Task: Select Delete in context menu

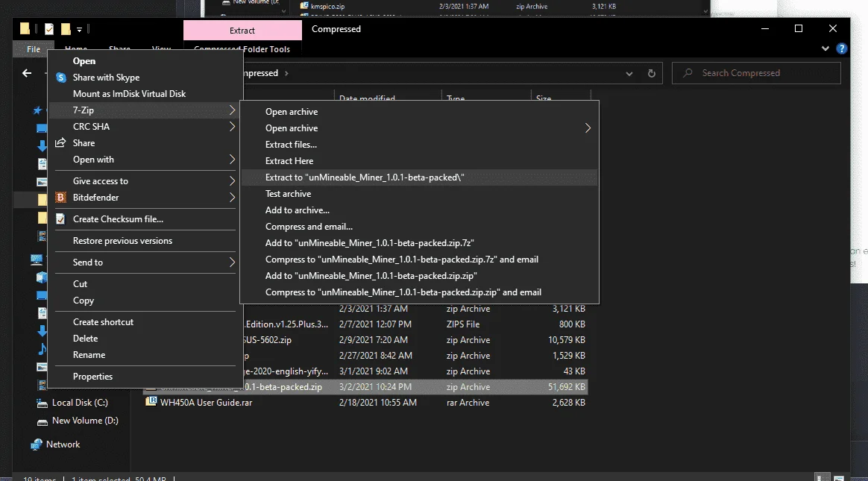Action: coord(85,339)
